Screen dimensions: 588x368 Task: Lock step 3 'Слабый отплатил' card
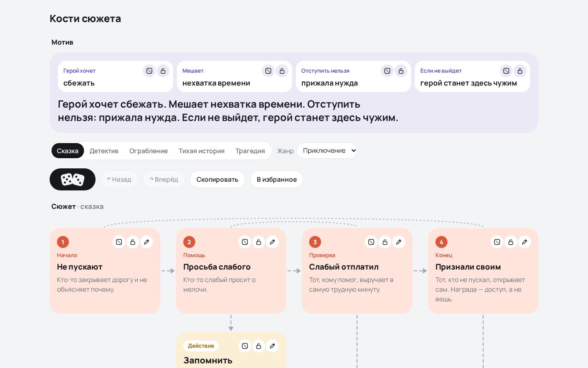[385, 242]
